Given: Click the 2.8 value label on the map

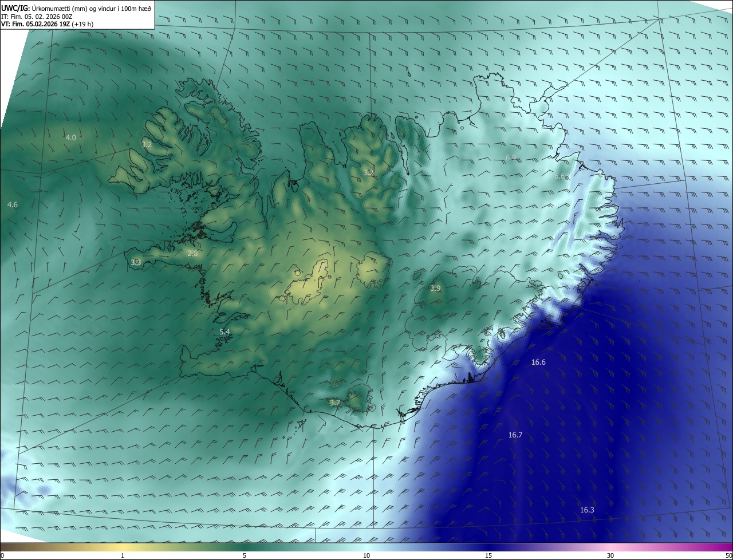Looking at the screenshot, I should [x=192, y=253].
